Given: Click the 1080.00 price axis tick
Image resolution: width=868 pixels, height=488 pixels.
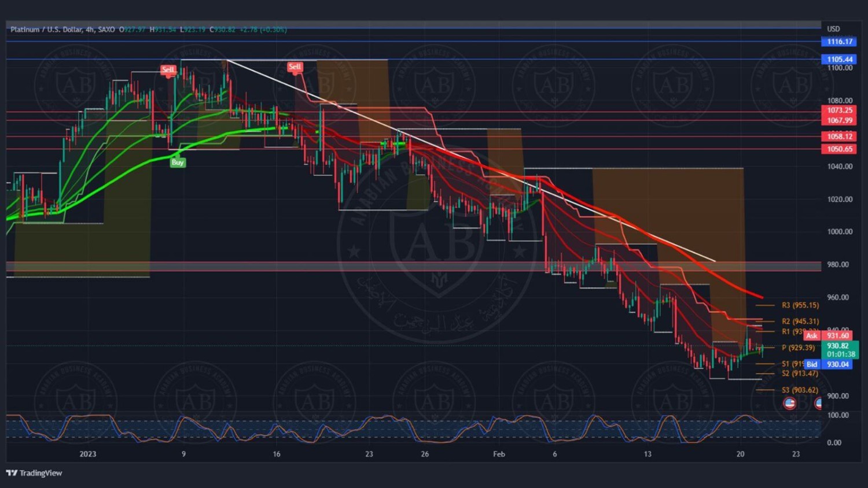Looking at the screenshot, I should [840, 101].
